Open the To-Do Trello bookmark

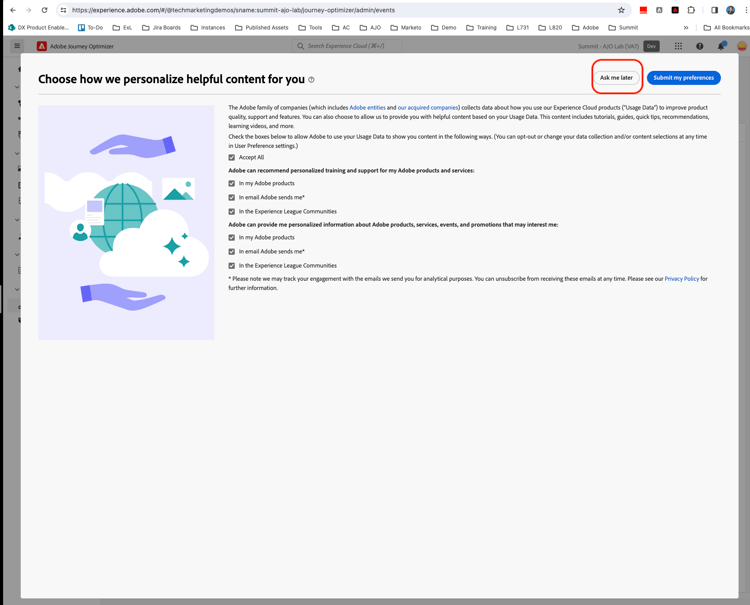click(90, 28)
